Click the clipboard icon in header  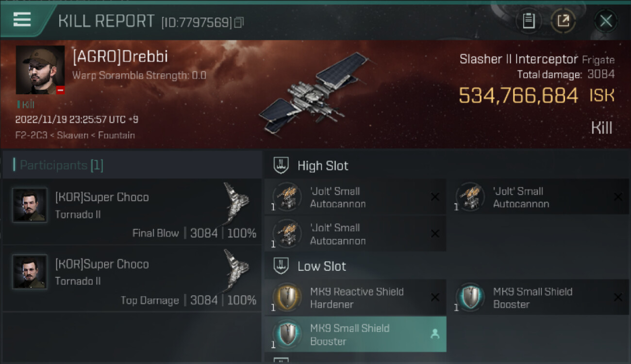coord(529,21)
